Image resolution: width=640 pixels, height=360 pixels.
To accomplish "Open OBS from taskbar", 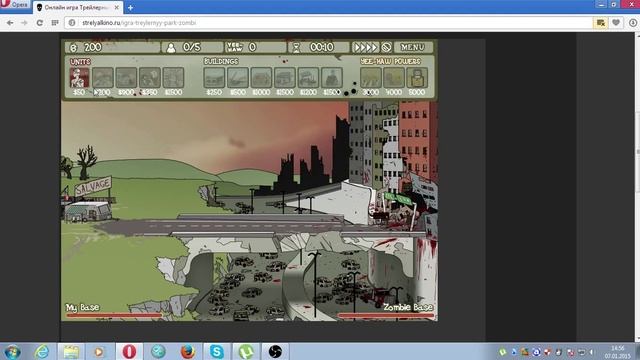I will pos(275,351).
